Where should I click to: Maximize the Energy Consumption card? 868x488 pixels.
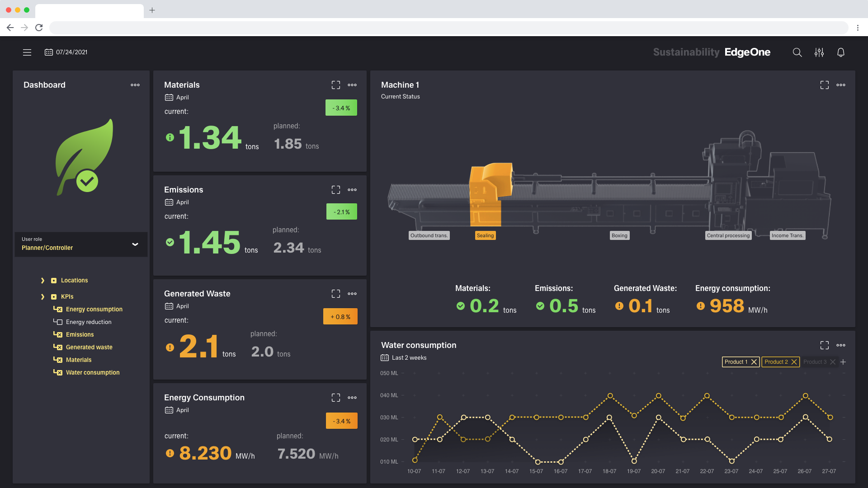(x=335, y=398)
